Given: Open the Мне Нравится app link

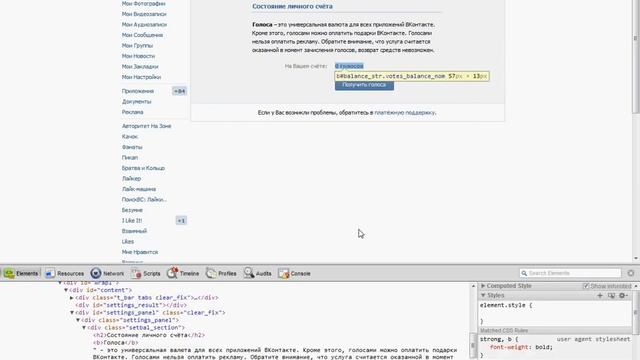Looking at the screenshot, I should 140,252.
